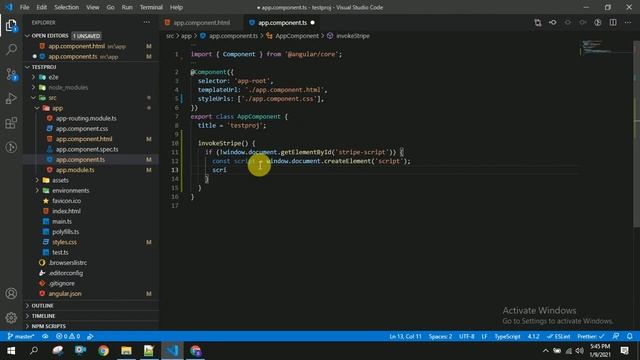Viewport: 640px width, 360px height.
Task: Click the TypeScript language mode selector
Action: tap(507, 336)
